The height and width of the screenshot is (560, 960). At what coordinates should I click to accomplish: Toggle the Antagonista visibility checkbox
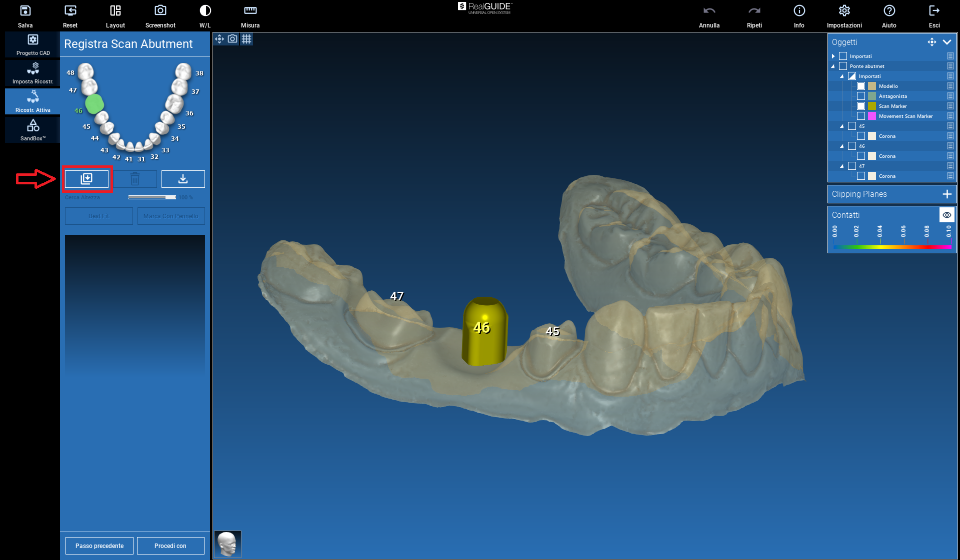coord(861,96)
